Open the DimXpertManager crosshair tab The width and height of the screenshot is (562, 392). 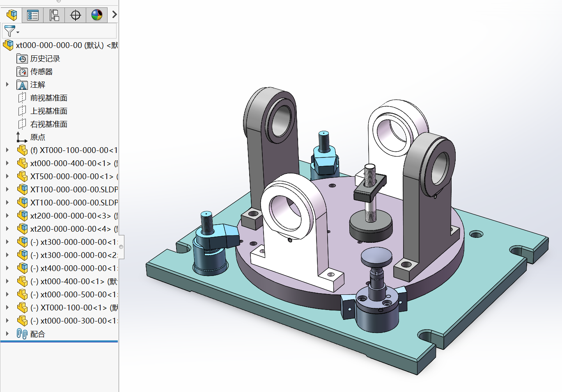tap(76, 15)
